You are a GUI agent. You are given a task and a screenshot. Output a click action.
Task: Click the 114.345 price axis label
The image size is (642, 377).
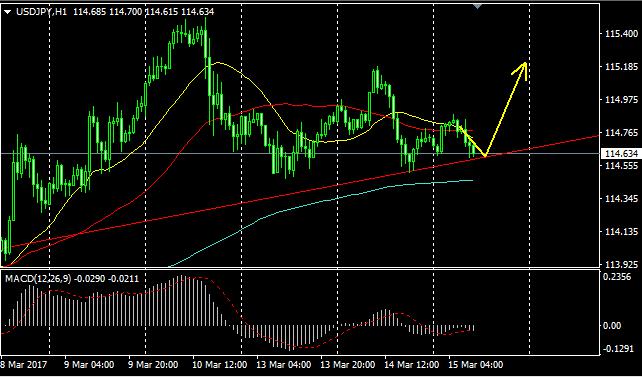click(x=621, y=199)
